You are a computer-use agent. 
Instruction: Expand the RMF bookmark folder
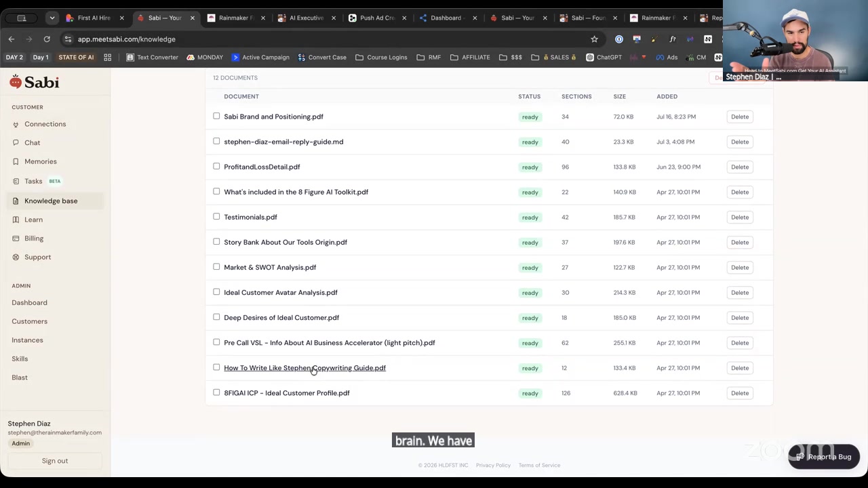pyautogui.click(x=429, y=58)
